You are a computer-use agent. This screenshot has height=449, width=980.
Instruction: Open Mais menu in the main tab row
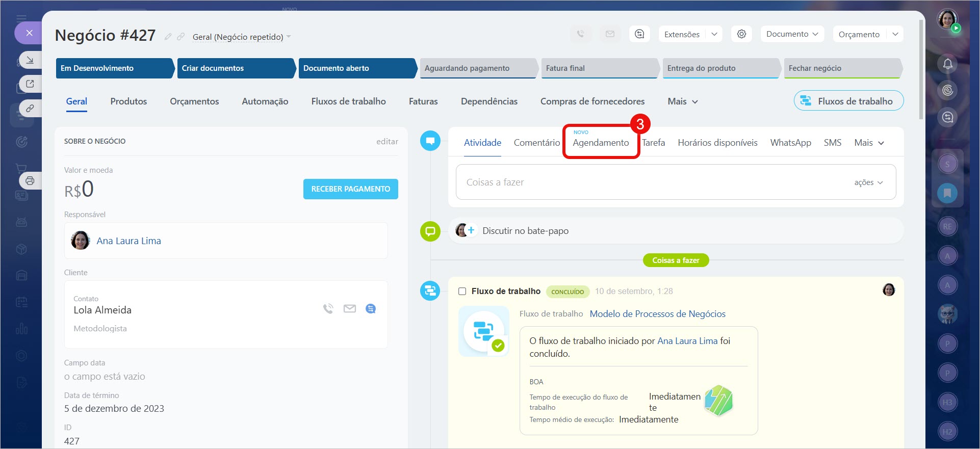click(x=682, y=101)
